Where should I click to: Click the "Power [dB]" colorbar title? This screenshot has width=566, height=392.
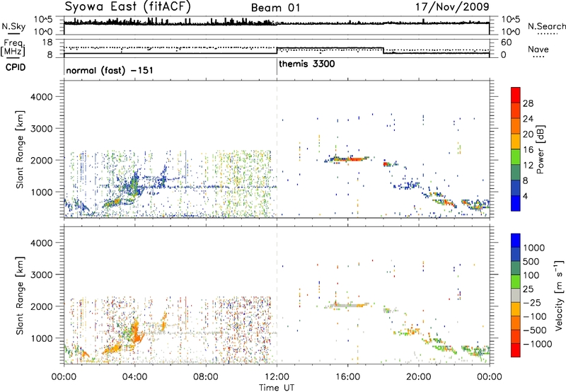540,149
